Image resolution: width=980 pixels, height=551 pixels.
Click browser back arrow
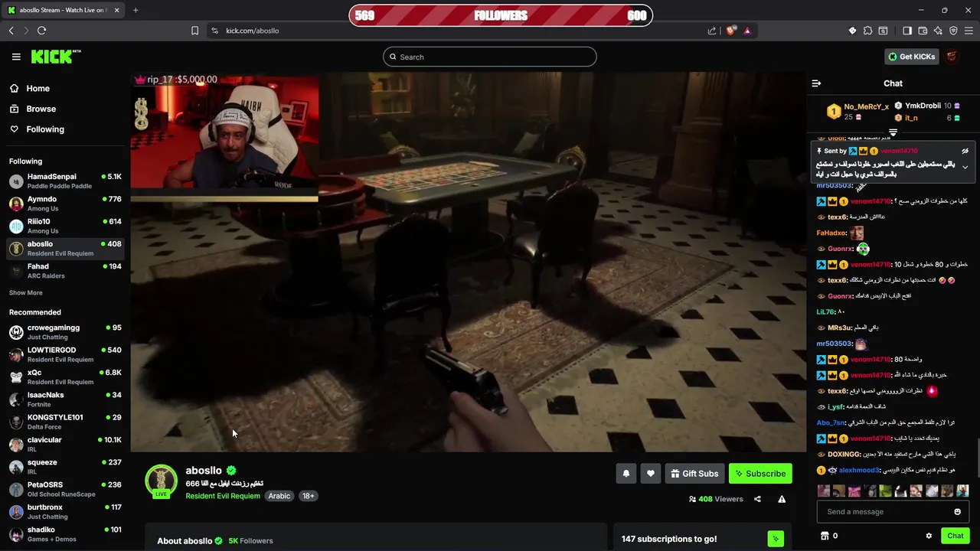click(11, 31)
